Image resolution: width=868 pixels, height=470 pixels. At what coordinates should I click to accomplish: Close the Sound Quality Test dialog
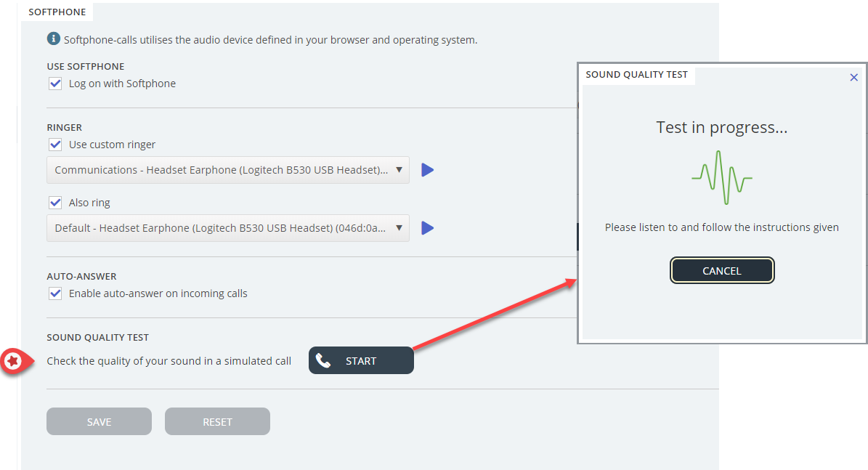point(853,78)
